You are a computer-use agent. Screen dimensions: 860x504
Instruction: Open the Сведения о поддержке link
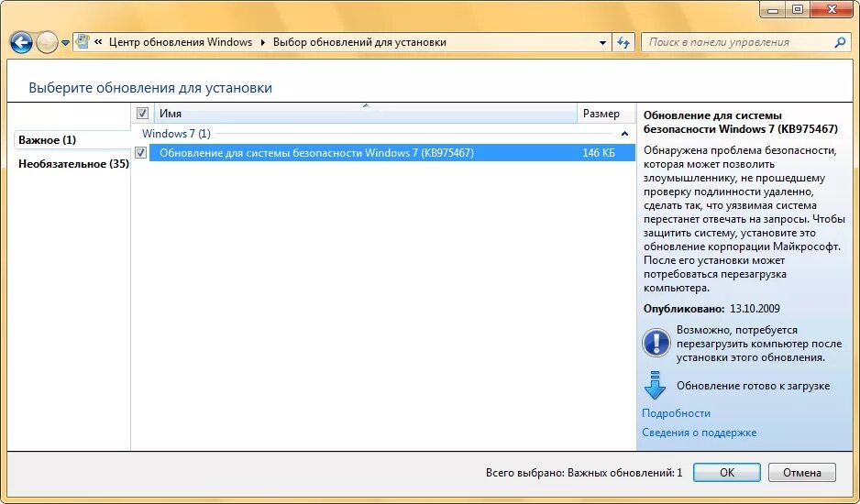point(699,433)
